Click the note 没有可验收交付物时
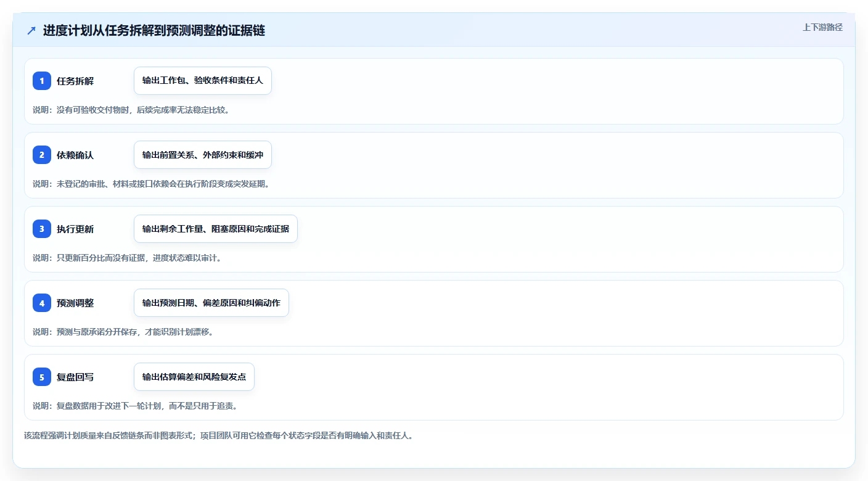 (x=131, y=110)
